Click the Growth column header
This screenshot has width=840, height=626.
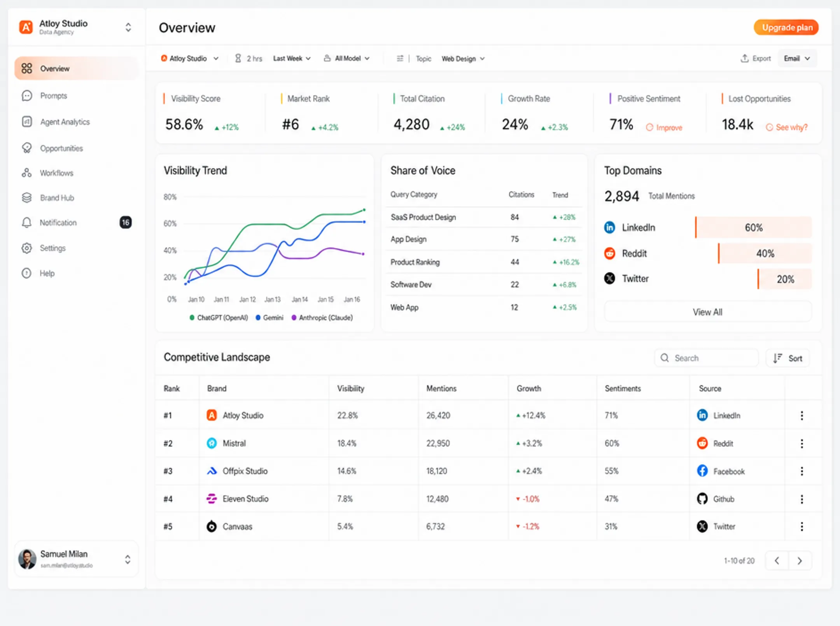click(528, 388)
